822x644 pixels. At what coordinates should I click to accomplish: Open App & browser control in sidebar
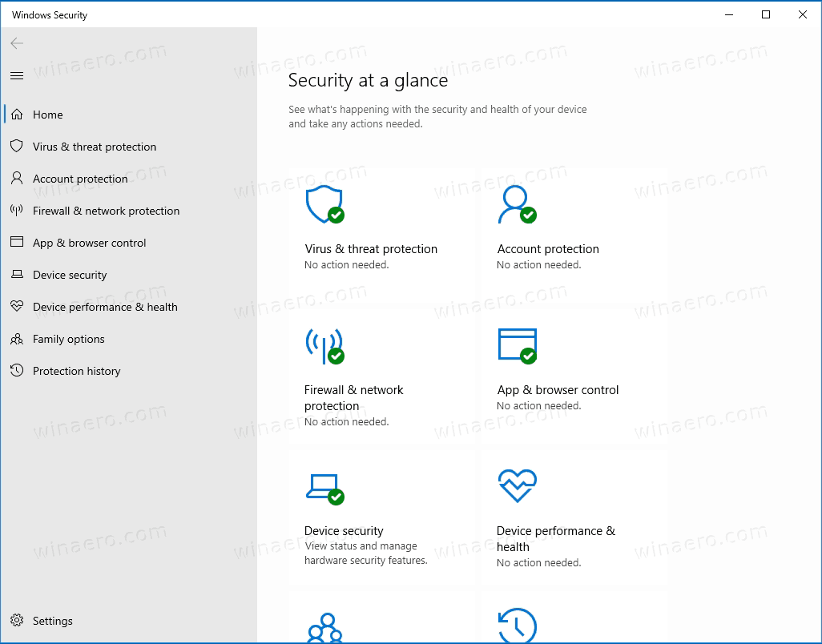89,243
